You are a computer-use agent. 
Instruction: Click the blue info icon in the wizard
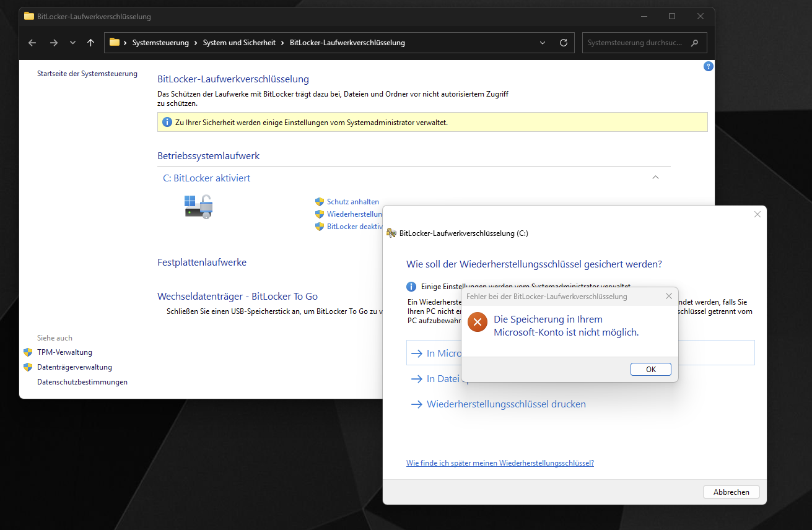411,287
